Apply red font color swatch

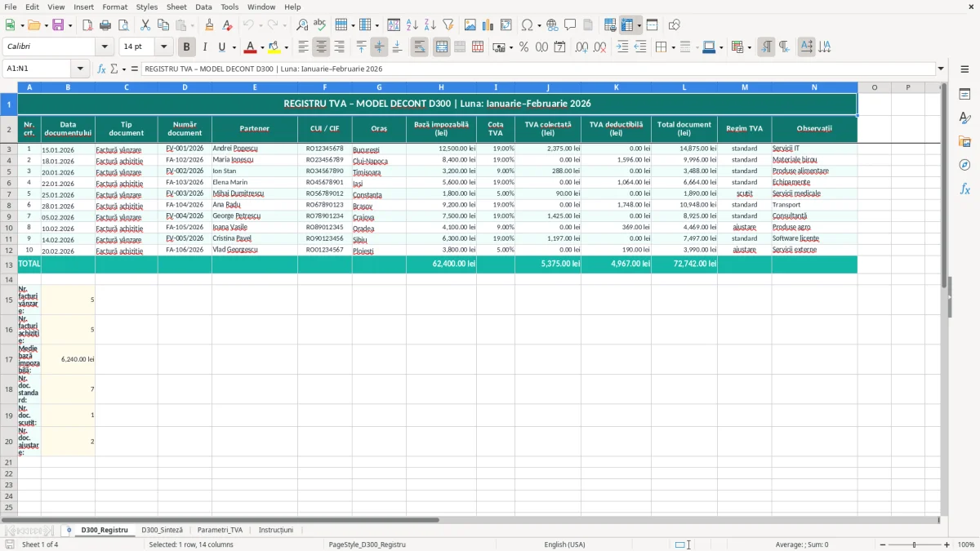coord(251,47)
